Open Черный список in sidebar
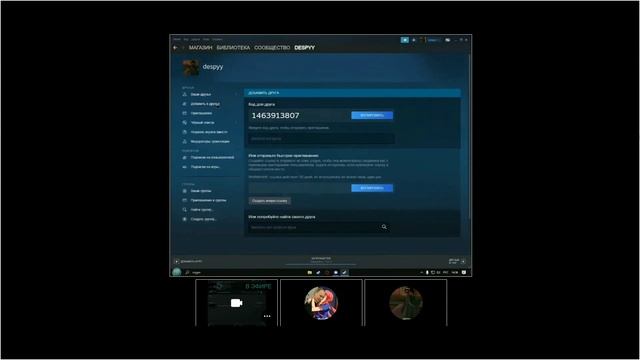 pos(202,122)
